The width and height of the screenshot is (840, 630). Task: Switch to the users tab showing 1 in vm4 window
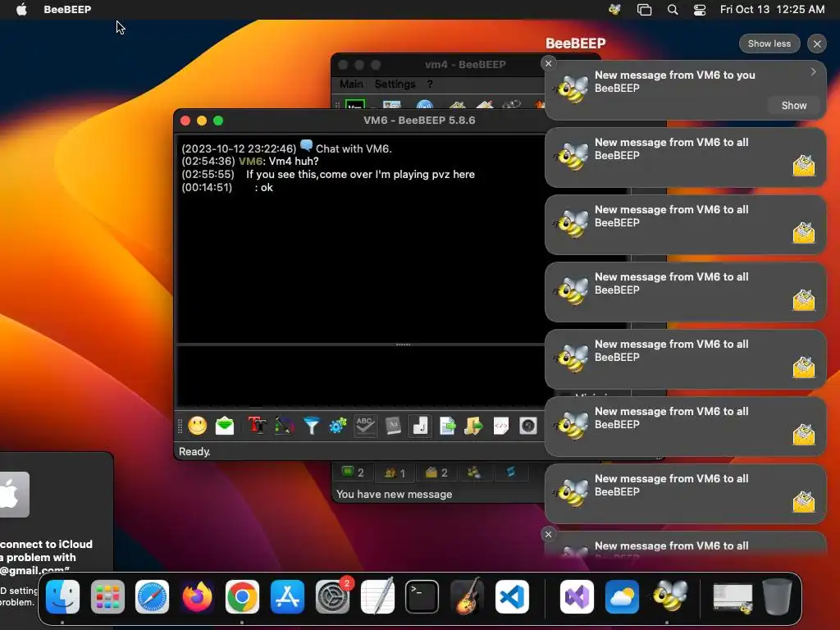pyautogui.click(x=395, y=472)
